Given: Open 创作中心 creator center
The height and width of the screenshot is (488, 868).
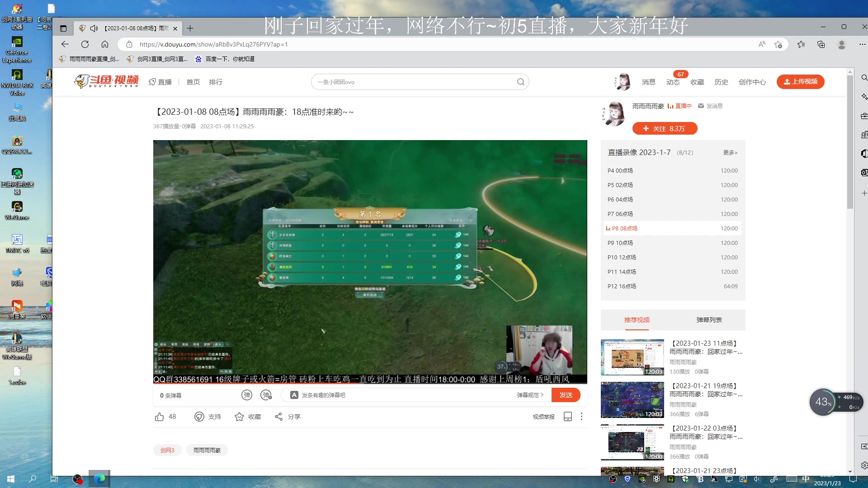Looking at the screenshot, I should [752, 82].
